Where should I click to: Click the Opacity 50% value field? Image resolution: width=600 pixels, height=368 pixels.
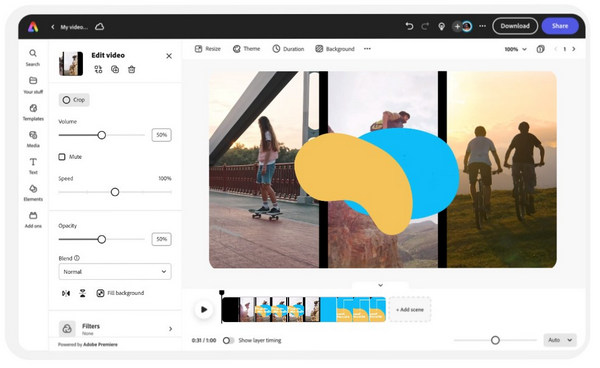161,239
